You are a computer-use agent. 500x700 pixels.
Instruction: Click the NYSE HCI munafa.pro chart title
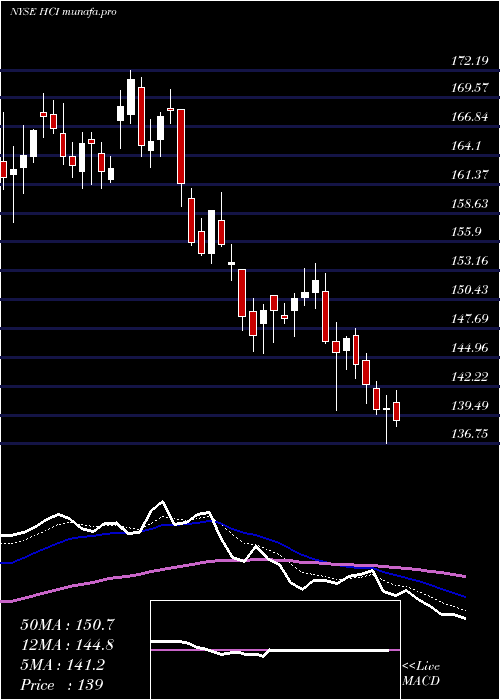[x=63, y=12]
